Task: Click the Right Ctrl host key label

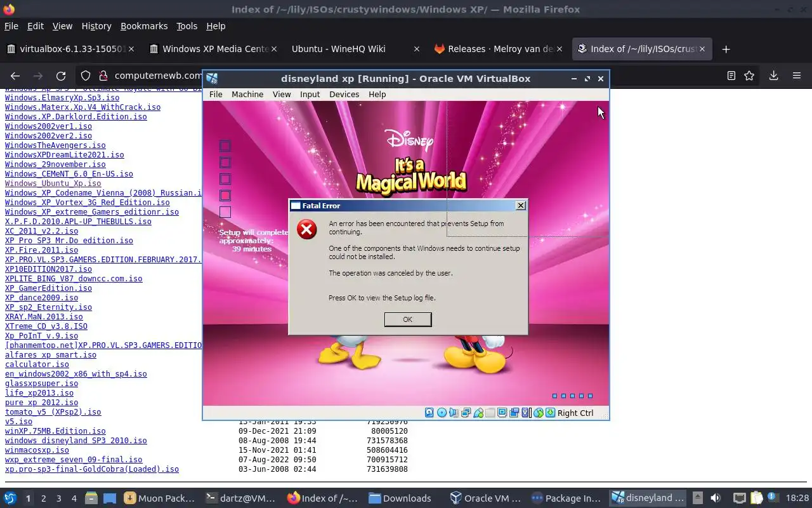Action: click(x=575, y=413)
